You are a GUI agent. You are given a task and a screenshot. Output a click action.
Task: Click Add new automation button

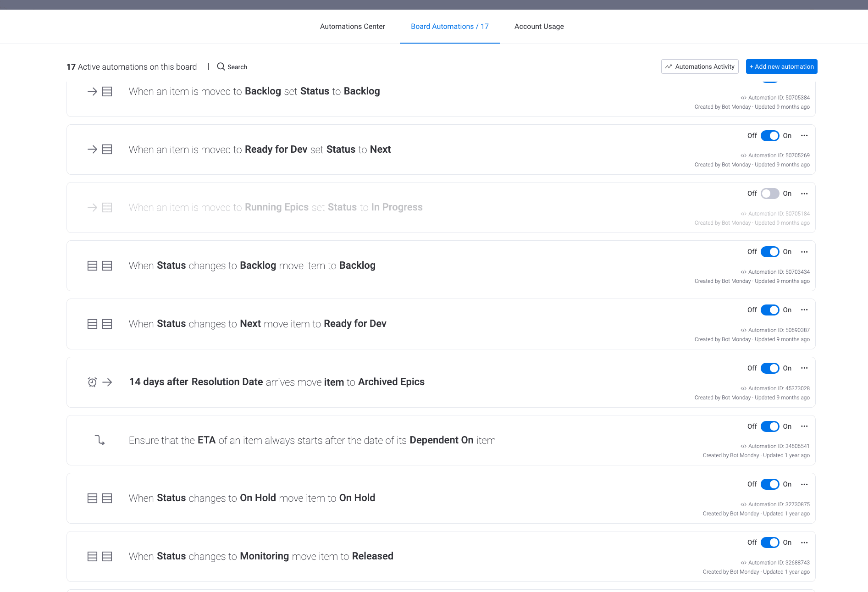[781, 66]
